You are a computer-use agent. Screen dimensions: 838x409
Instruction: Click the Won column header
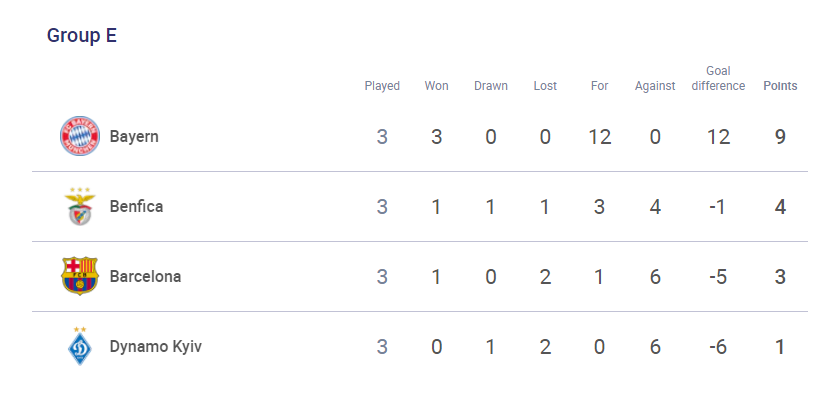(x=437, y=86)
